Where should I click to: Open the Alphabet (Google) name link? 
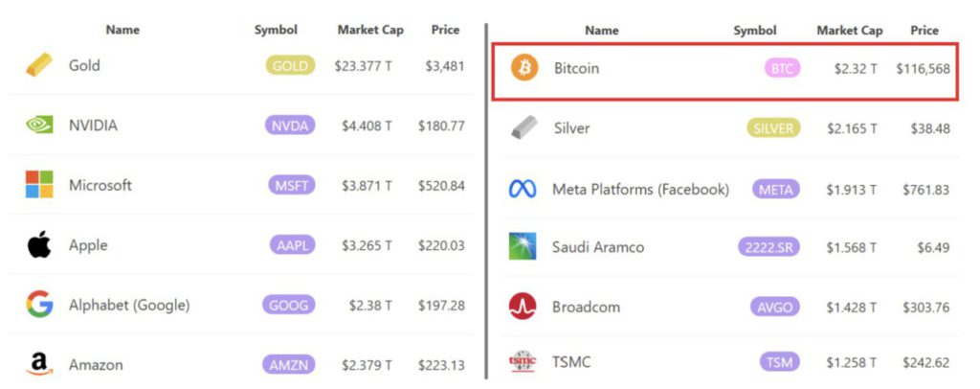point(129,305)
